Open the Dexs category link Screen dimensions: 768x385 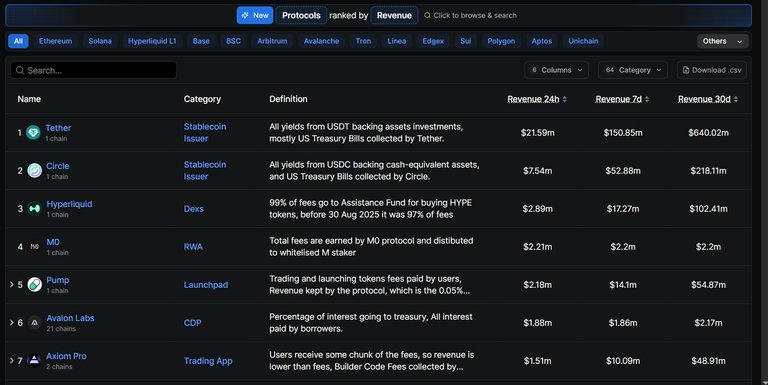[x=193, y=209]
